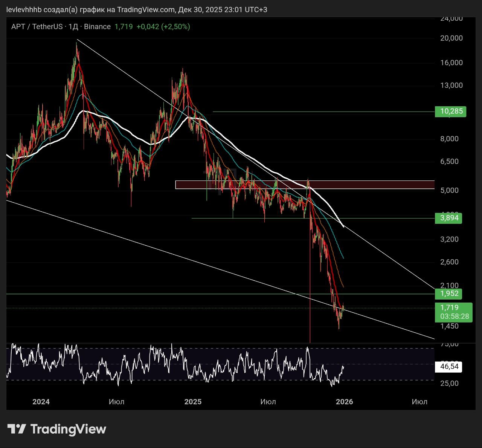This screenshot has height=448, width=482.
Task: Click the end of the thick white moving average
Action: click(x=343, y=226)
